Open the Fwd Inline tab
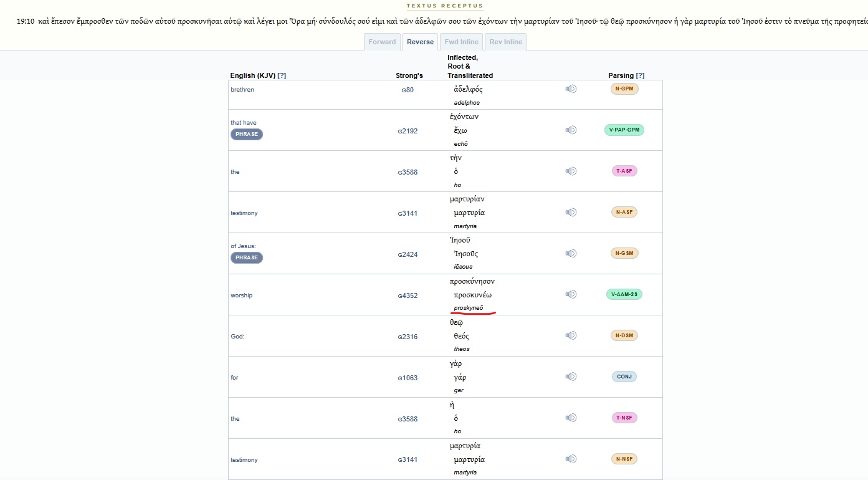 coord(461,42)
